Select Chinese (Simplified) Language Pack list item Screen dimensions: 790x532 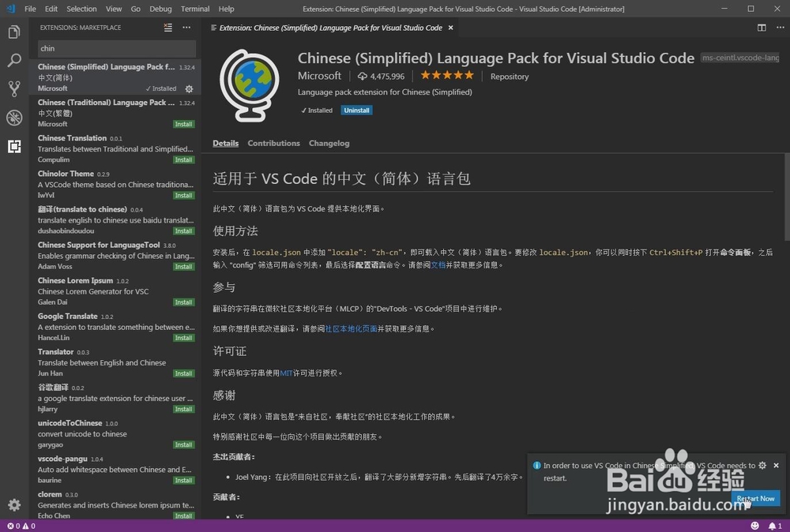click(115, 77)
